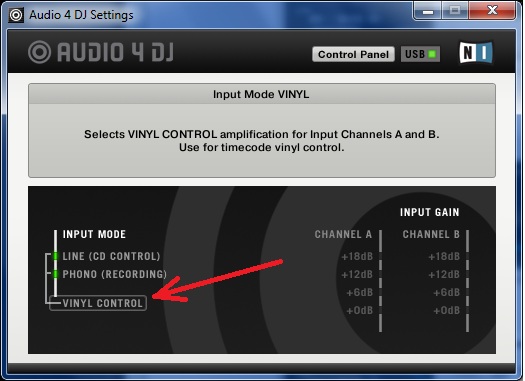Select LINE (CD CONTROL) input mode
525x381 pixels.
[x=111, y=256]
